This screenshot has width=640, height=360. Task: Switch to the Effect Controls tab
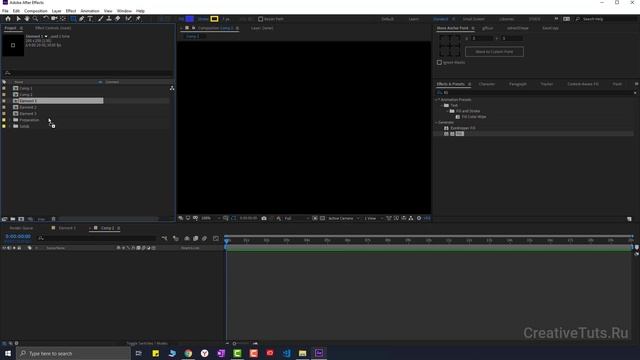[x=53, y=28]
